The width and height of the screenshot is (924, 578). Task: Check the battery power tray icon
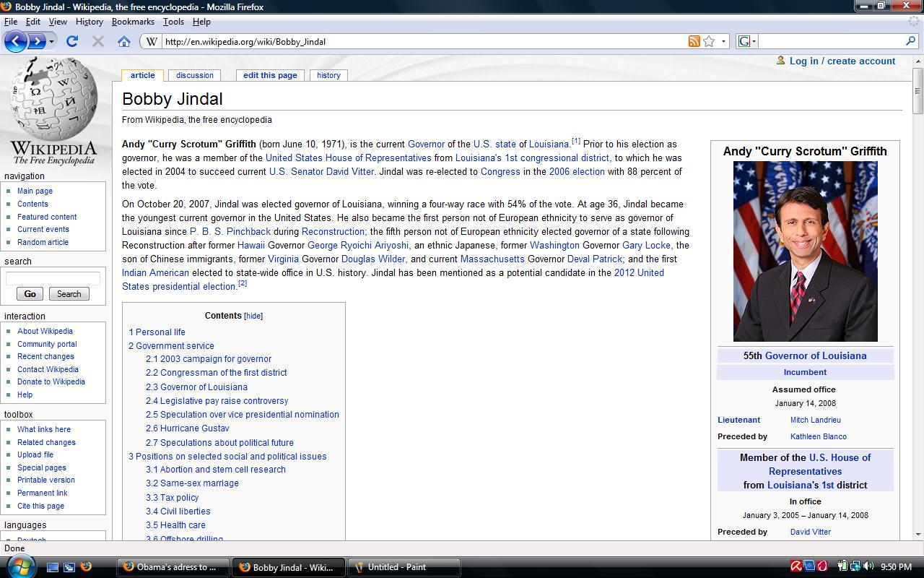click(842, 566)
